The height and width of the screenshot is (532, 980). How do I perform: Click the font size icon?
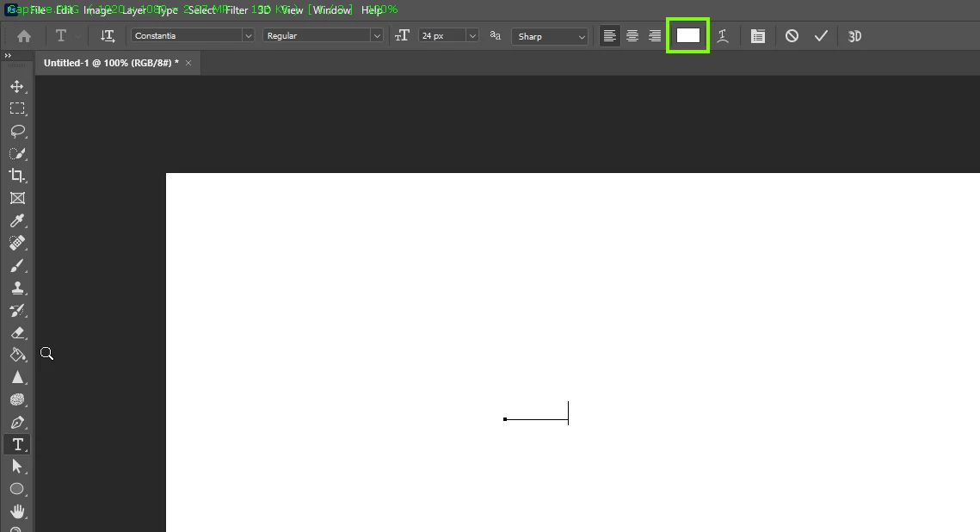click(402, 36)
